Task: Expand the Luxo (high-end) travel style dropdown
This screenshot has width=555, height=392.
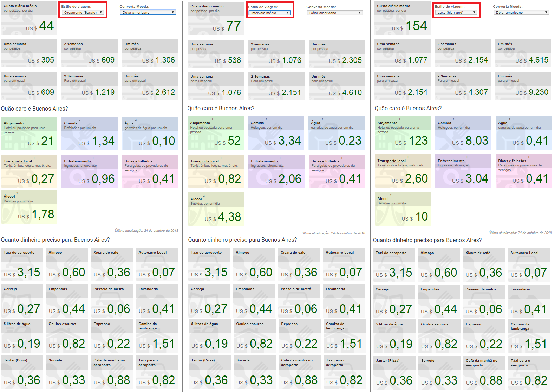Action: click(x=456, y=12)
